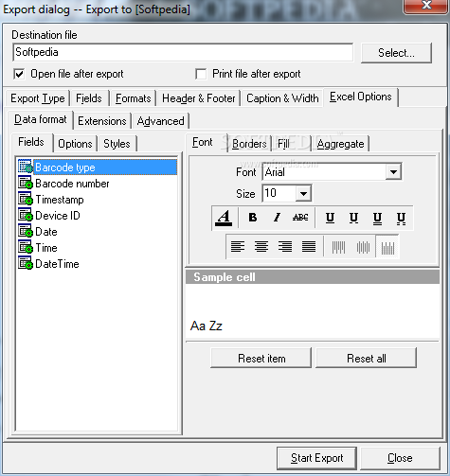Viewport: 450px width, 476px height.
Task: Apply double solid underline style
Action: click(377, 218)
